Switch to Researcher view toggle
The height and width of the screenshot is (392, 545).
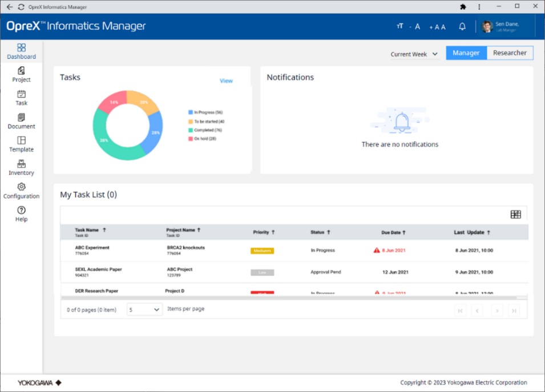510,53
